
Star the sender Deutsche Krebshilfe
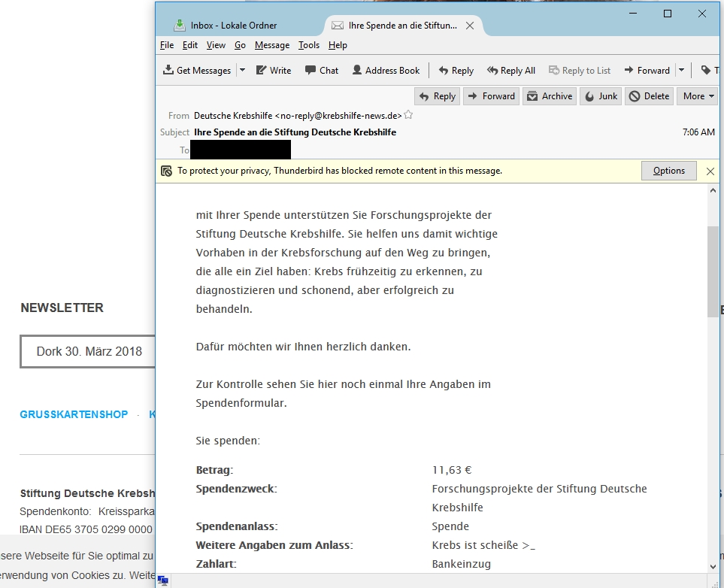(408, 115)
